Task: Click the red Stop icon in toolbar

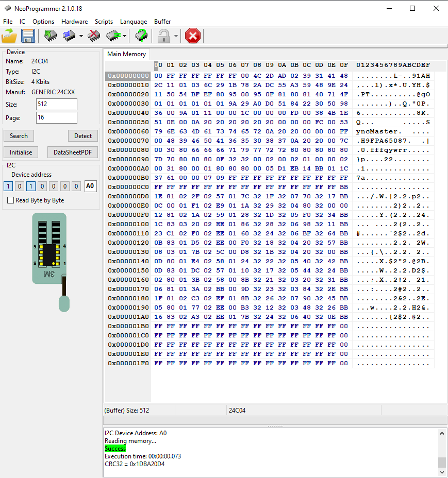Action: [x=193, y=36]
